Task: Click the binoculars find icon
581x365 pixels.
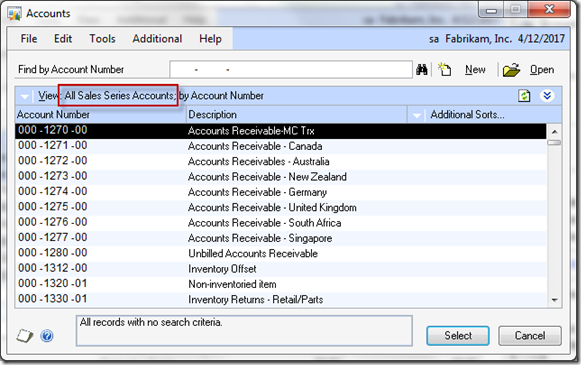Action: tap(422, 69)
